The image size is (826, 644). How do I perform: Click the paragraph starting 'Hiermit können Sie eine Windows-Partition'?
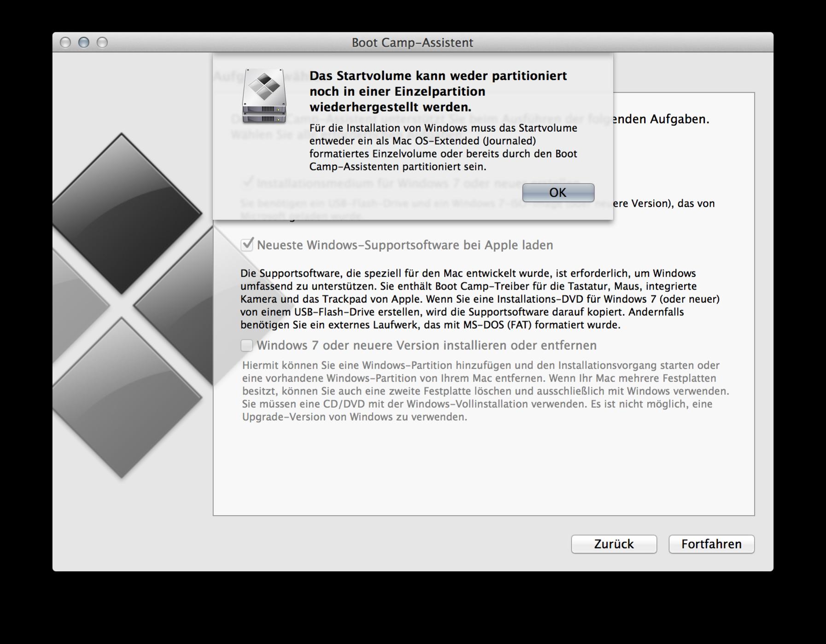point(486,391)
